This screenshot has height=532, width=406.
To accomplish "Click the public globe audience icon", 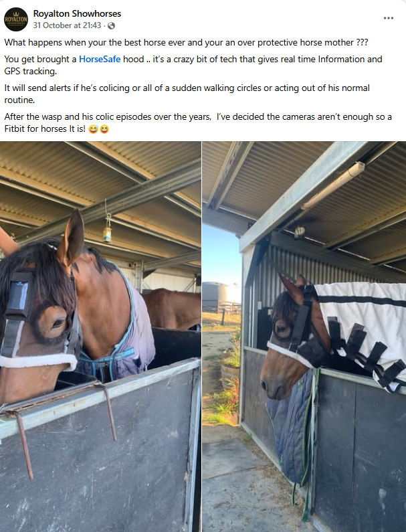I will point(111,25).
